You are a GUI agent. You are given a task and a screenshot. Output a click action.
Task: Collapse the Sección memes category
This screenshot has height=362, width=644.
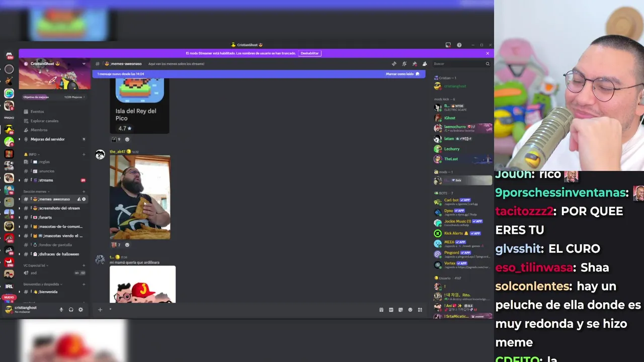[x=36, y=192]
